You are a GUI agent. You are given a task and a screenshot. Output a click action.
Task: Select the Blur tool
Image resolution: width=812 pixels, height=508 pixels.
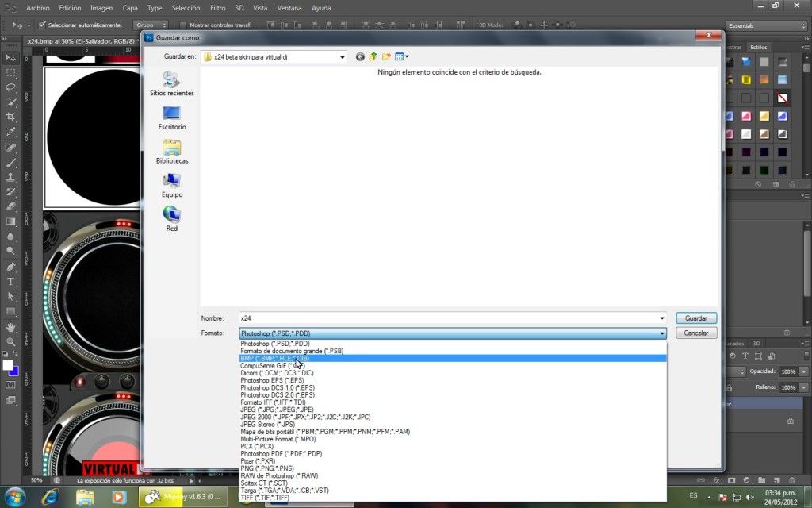(x=10, y=237)
